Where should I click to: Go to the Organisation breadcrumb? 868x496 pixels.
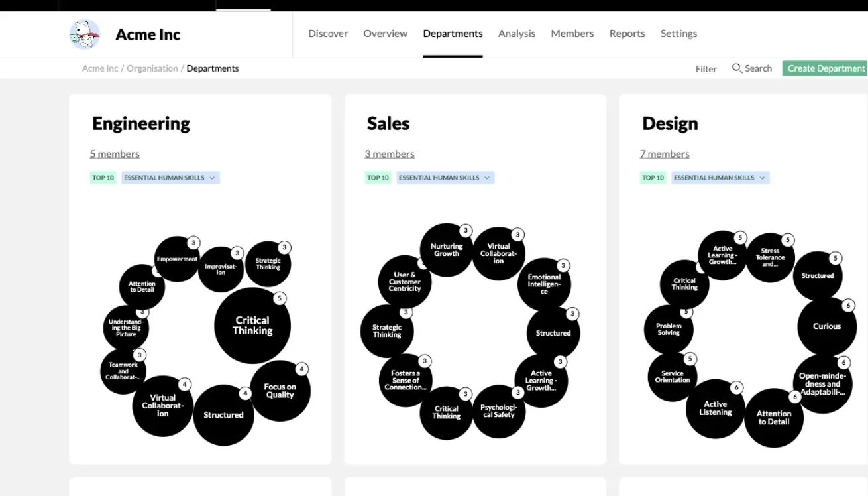tap(152, 68)
